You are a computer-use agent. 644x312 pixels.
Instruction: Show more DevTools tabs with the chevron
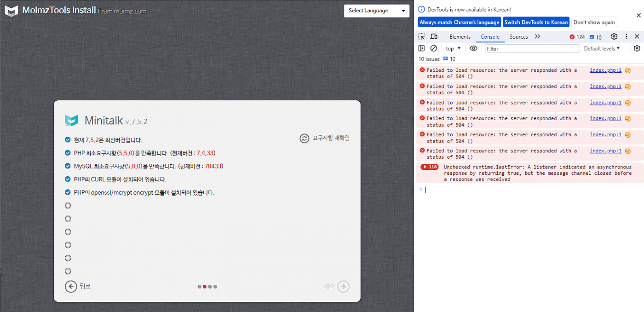coord(537,37)
